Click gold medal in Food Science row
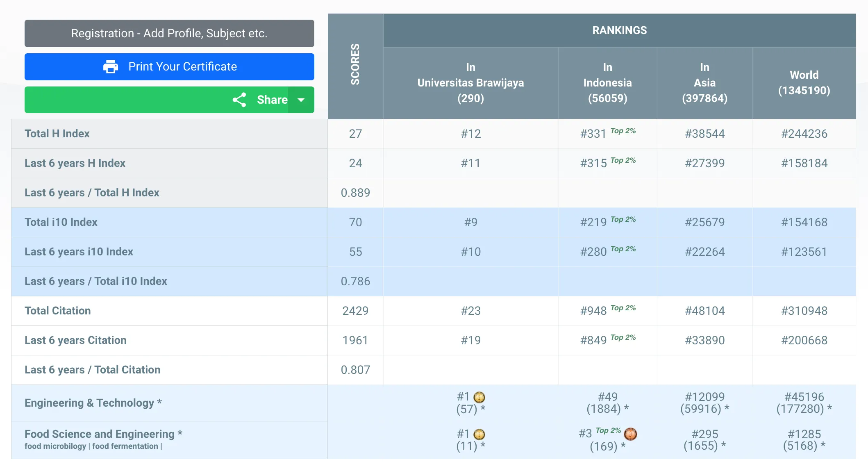Image resolution: width=868 pixels, height=471 pixels. click(x=479, y=435)
